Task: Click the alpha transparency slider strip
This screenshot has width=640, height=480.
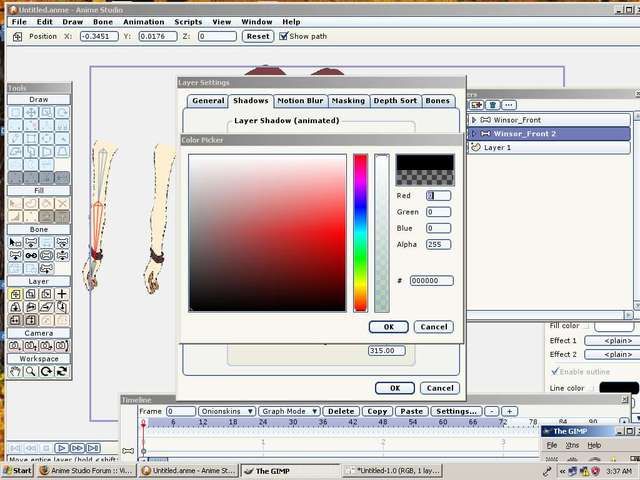Action: [x=382, y=233]
